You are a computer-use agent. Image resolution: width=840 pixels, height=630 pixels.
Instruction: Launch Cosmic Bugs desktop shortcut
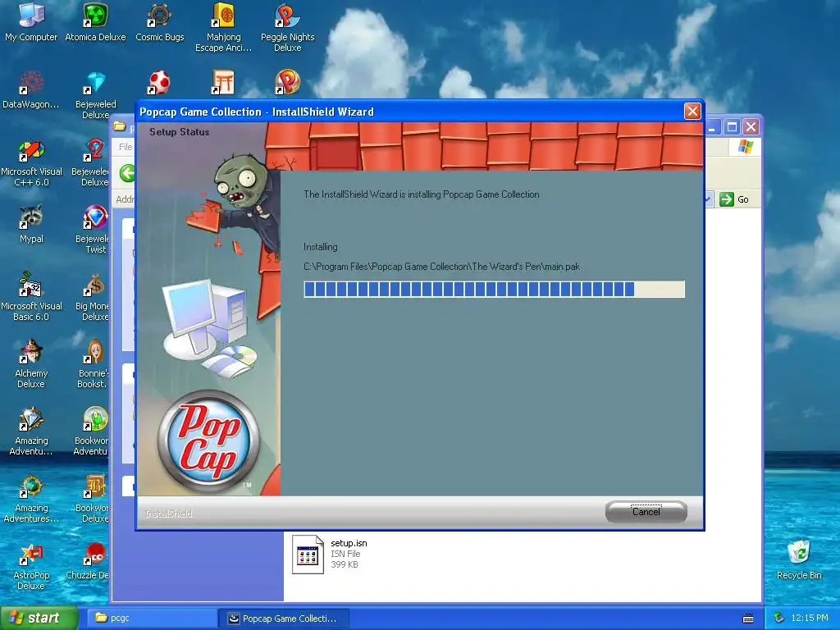[x=160, y=22]
